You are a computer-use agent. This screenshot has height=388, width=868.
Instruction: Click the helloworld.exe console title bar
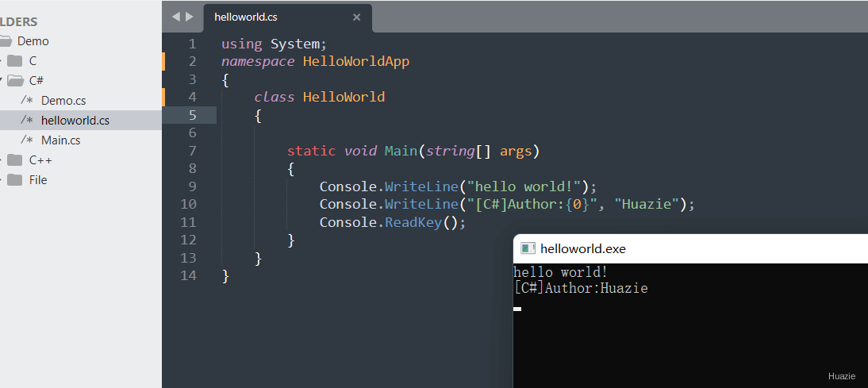click(x=690, y=248)
